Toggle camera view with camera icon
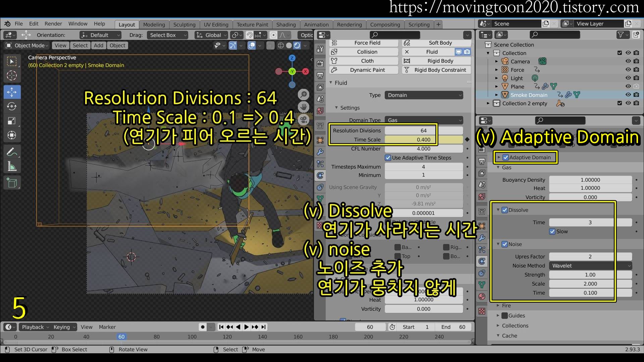This screenshot has width=644, height=362. [x=304, y=120]
